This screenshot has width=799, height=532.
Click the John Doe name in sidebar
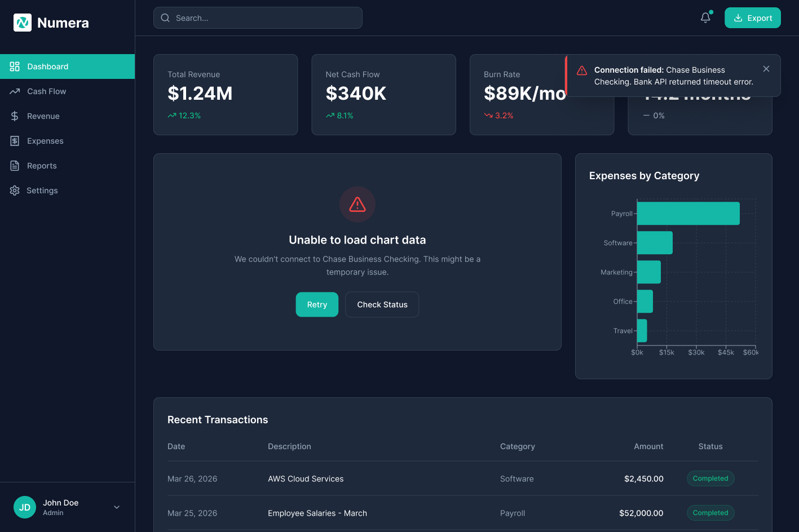(61, 503)
